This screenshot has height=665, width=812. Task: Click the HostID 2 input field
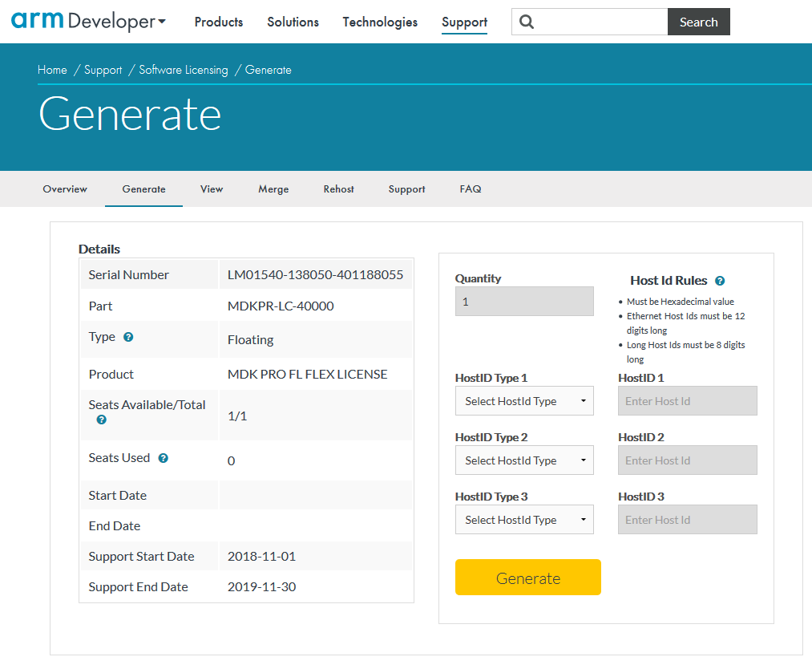coord(688,460)
